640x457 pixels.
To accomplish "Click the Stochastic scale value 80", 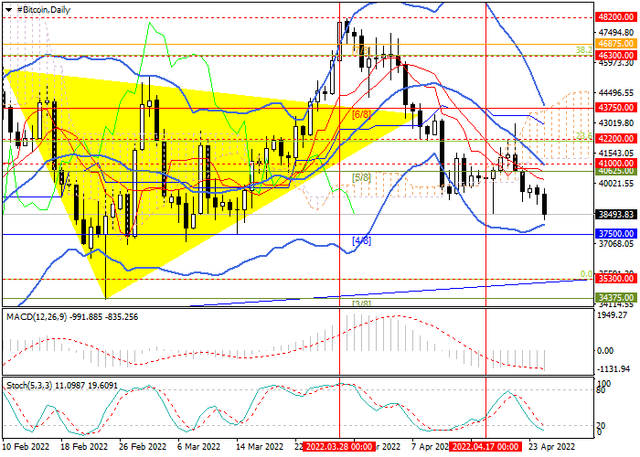I will [x=601, y=390].
